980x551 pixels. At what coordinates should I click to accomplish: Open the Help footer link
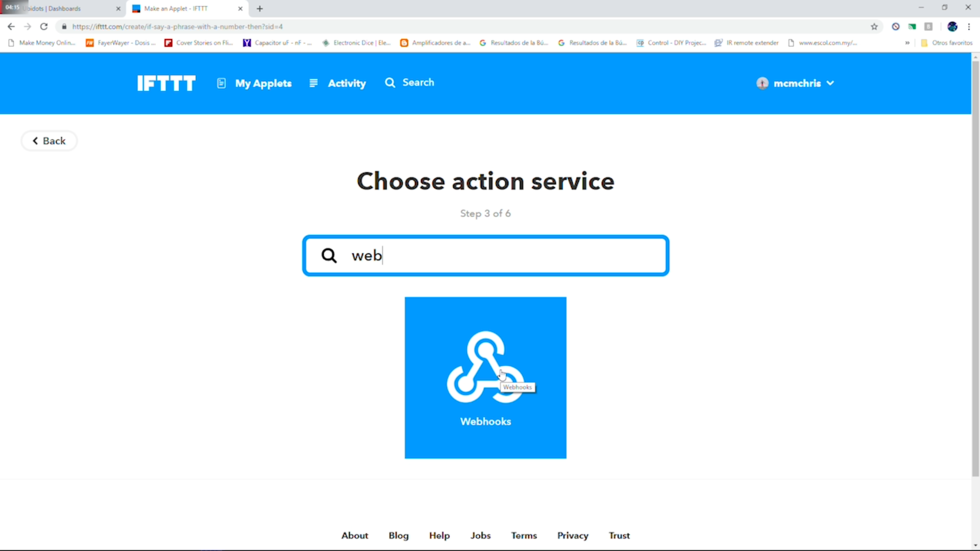click(x=439, y=535)
